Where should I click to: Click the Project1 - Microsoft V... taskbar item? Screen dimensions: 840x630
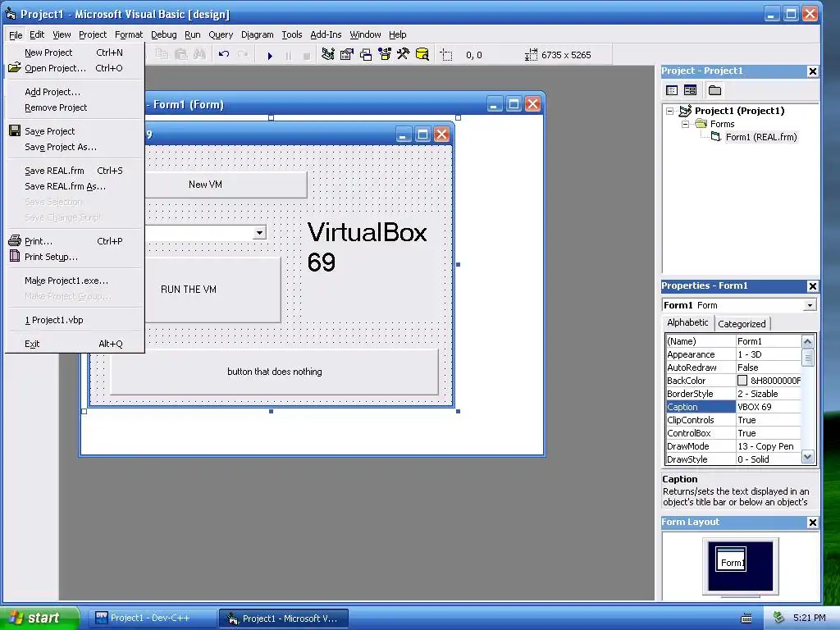(284, 619)
